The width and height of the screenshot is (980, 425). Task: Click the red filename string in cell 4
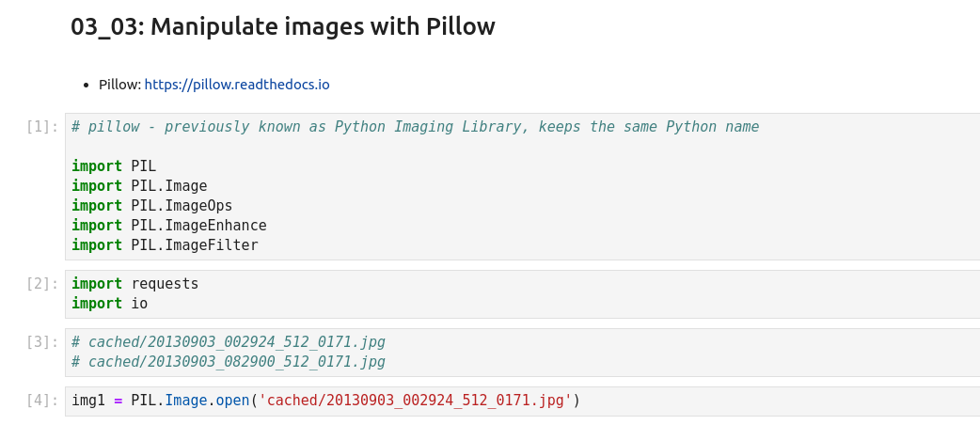point(416,401)
